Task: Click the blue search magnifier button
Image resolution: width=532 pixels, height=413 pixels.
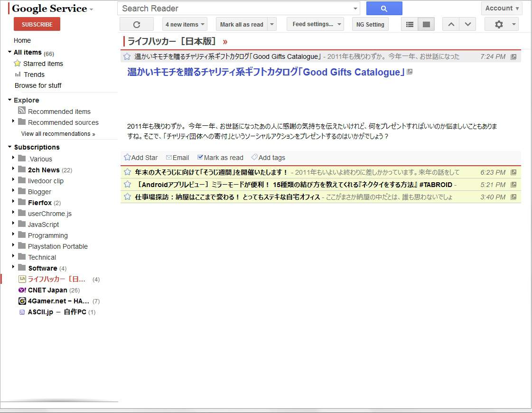Action: tap(384, 9)
